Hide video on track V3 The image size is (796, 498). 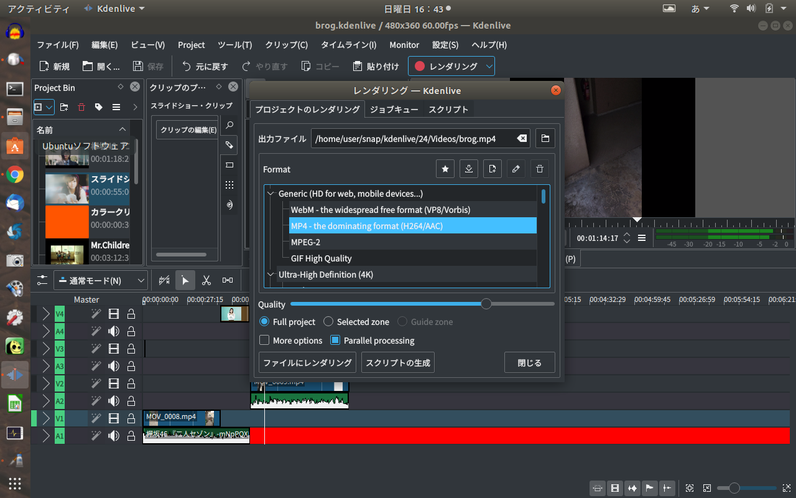click(x=114, y=348)
